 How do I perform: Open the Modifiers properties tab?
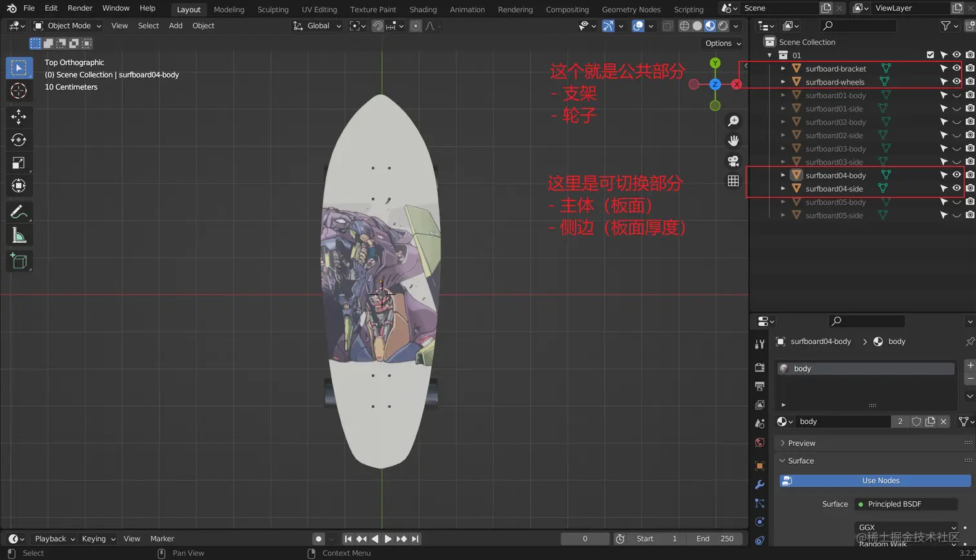(x=760, y=485)
